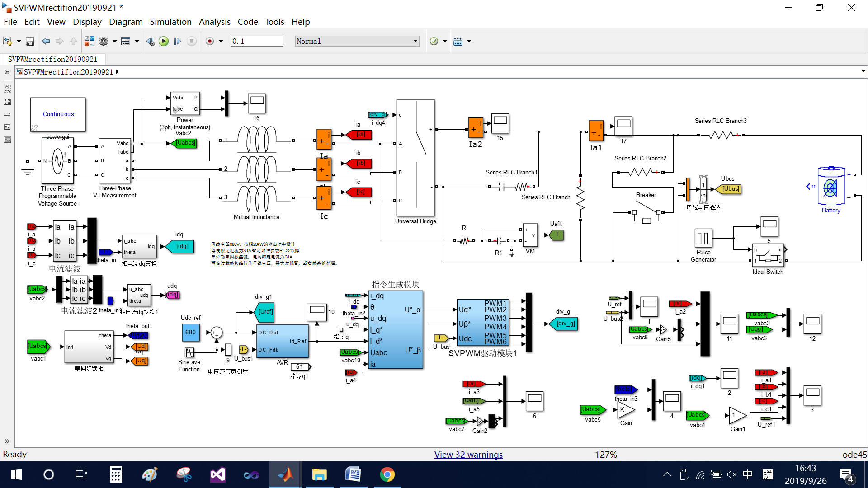The height and width of the screenshot is (488, 868).
Task: Open the Simulation menu
Action: (x=170, y=22)
